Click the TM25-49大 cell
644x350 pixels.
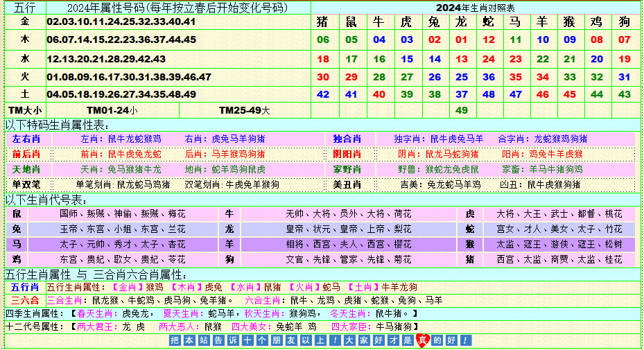[245, 110]
